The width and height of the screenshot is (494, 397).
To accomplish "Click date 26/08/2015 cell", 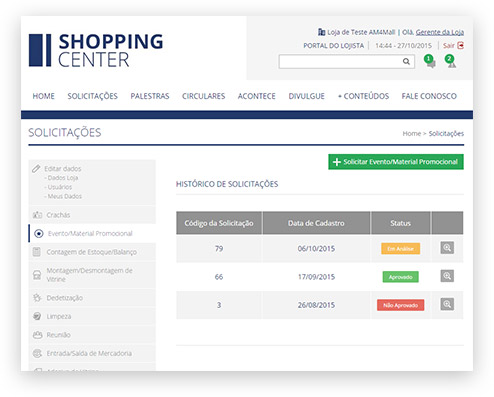I will [316, 305].
